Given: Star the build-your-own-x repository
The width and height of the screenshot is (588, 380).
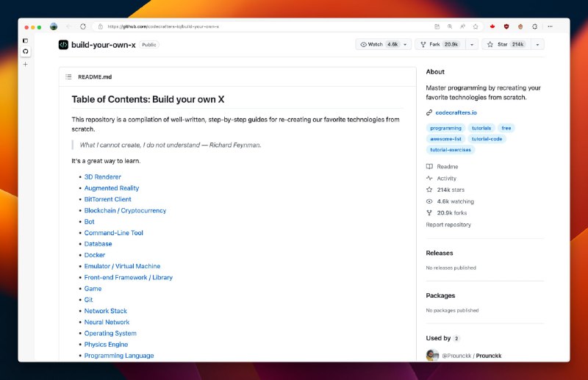Looking at the screenshot, I should click(506, 44).
